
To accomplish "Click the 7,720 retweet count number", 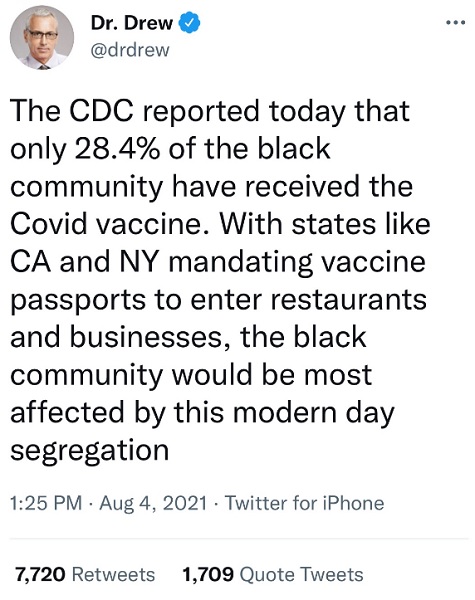I will [x=40, y=574].
